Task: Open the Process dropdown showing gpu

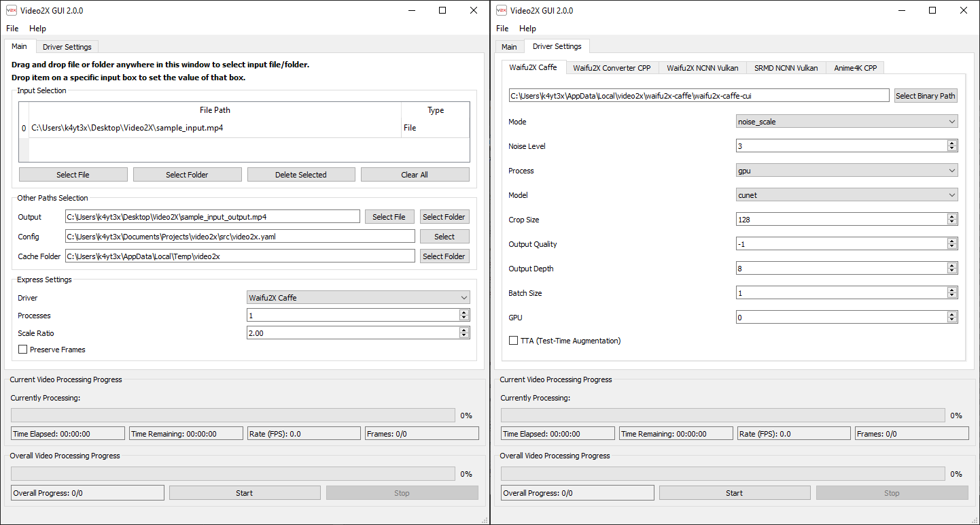Action: [847, 171]
